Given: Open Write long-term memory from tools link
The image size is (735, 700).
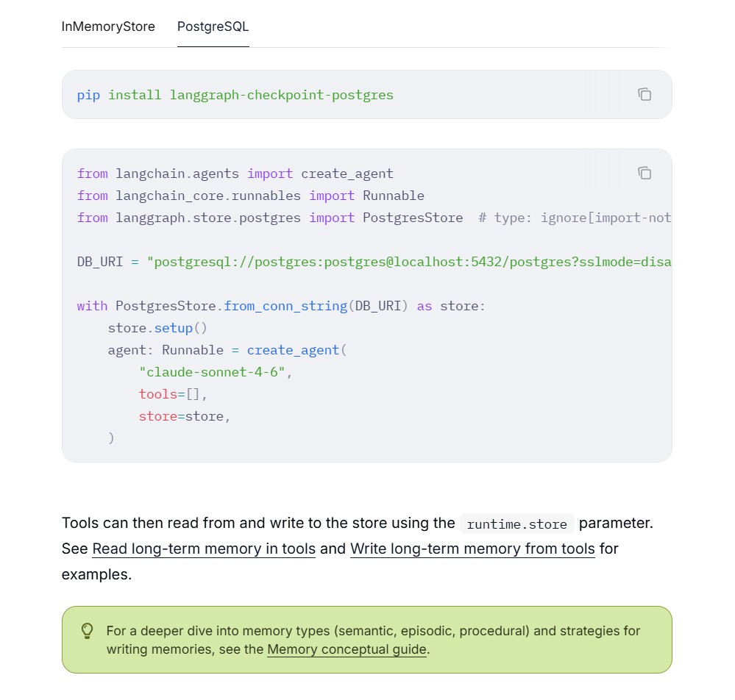Looking at the screenshot, I should coord(472,549).
